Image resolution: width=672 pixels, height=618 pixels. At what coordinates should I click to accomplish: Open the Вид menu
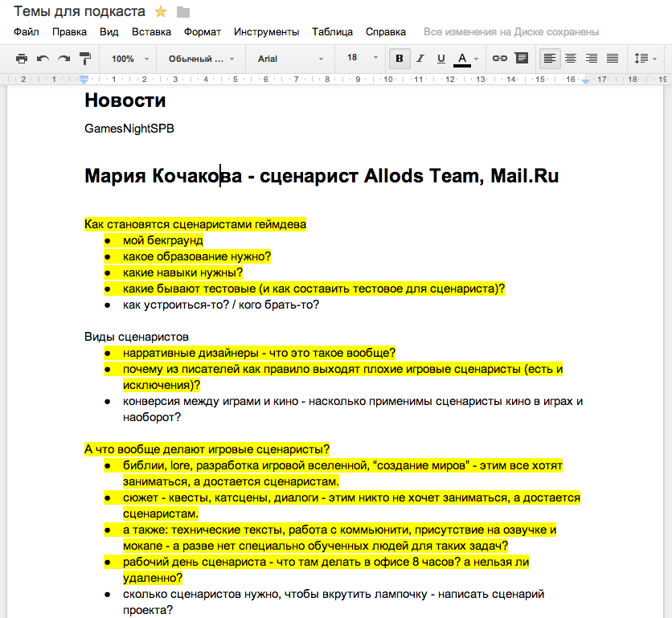[109, 32]
